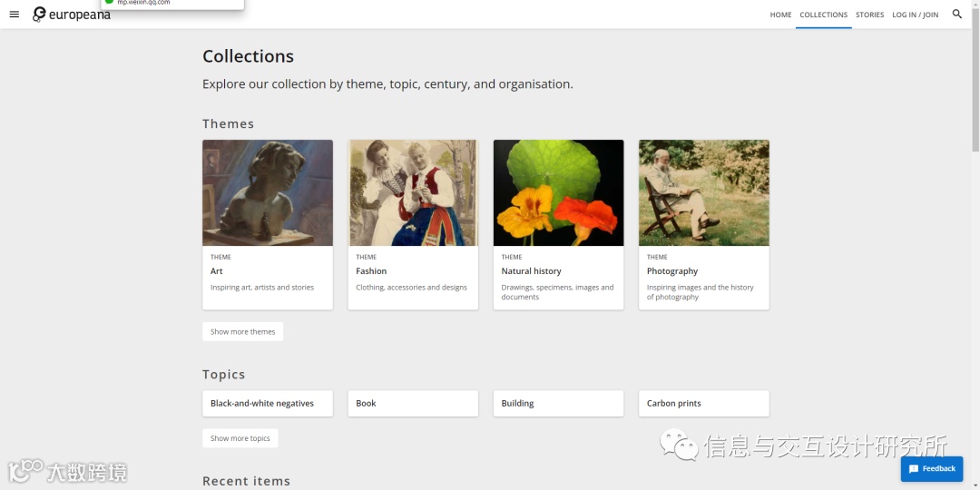Open the Fashion theme image

(413, 192)
